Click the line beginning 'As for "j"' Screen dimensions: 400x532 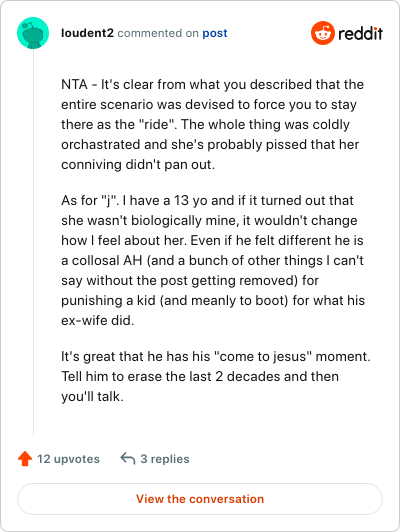point(207,201)
